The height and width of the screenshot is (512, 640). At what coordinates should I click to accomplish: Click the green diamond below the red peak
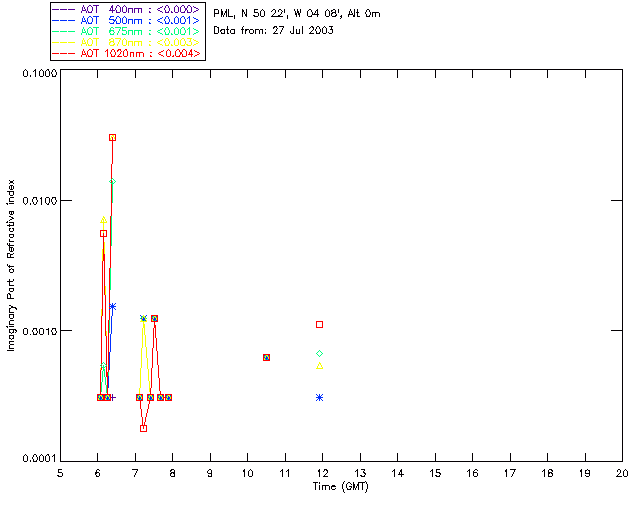(113, 182)
